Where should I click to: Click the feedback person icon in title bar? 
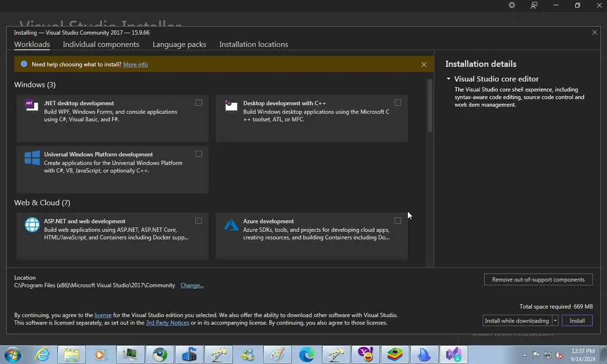coord(534,5)
